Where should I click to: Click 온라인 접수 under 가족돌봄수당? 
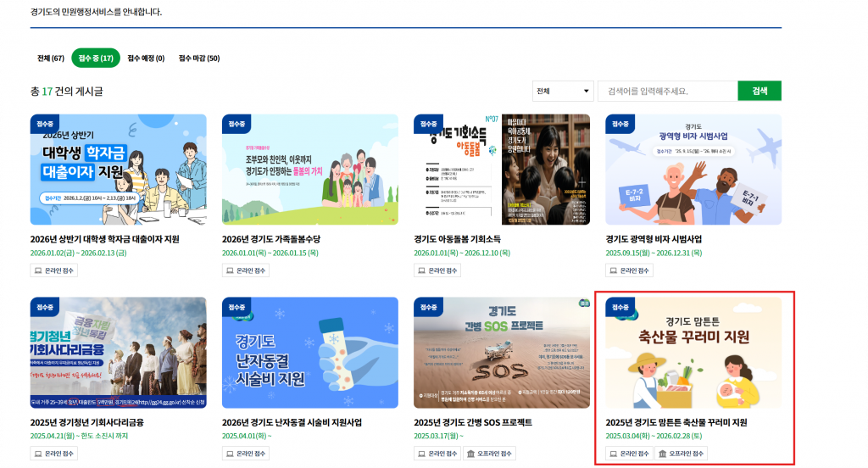246,270
